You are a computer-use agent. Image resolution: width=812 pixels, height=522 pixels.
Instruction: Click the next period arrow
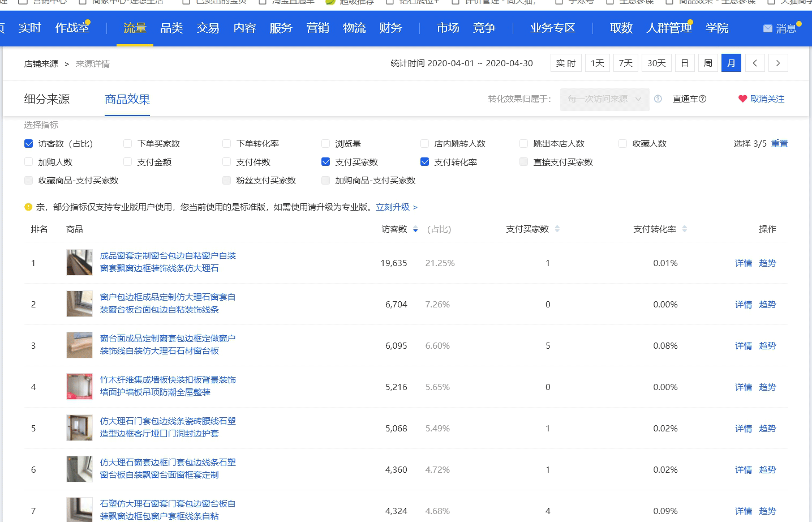click(x=778, y=63)
